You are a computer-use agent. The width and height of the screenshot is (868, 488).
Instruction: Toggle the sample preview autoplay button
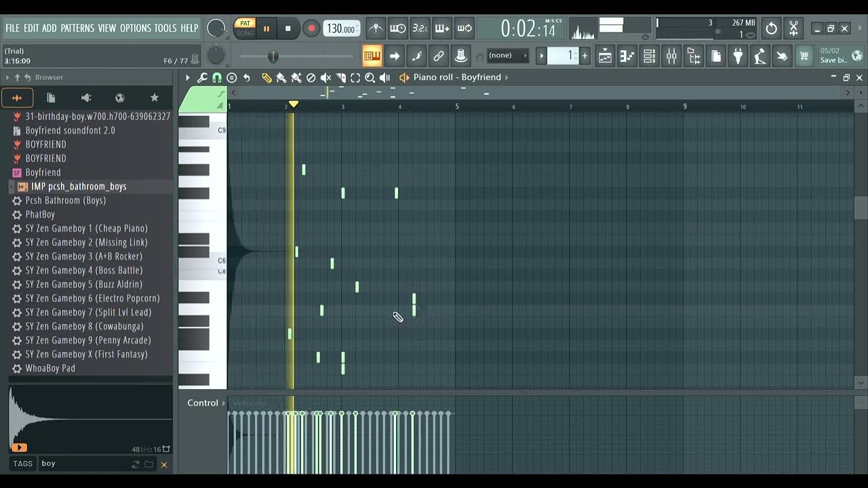(19, 447)
